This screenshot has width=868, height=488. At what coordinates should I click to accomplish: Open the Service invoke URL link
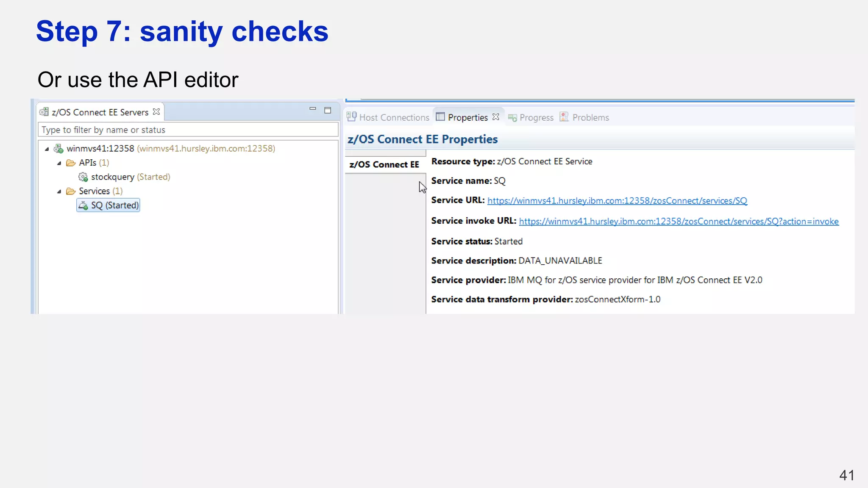point(679,222)
